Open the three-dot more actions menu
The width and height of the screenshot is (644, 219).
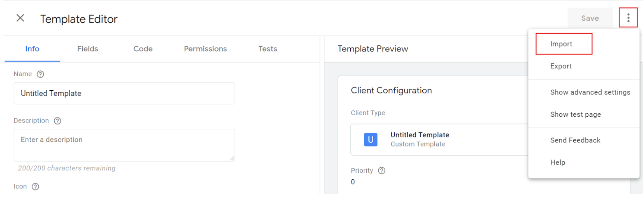pyautogui.click(x=628, y=18)
